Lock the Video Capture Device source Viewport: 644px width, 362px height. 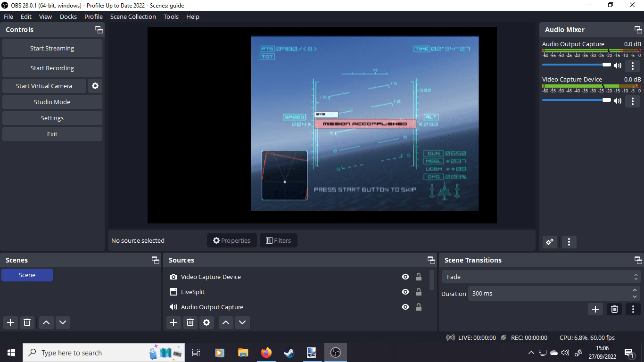pyautogui.click(x=418, y=277)
